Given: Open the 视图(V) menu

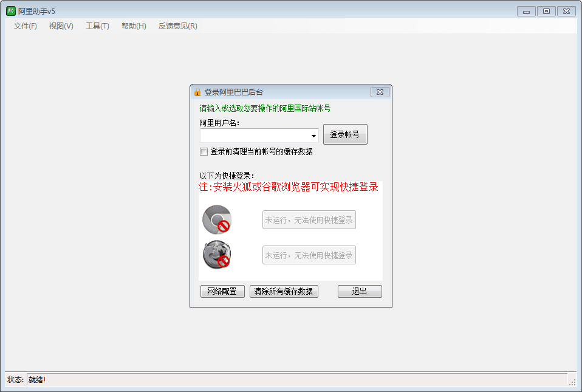Looking at the screenshot, I should (61, 26).
